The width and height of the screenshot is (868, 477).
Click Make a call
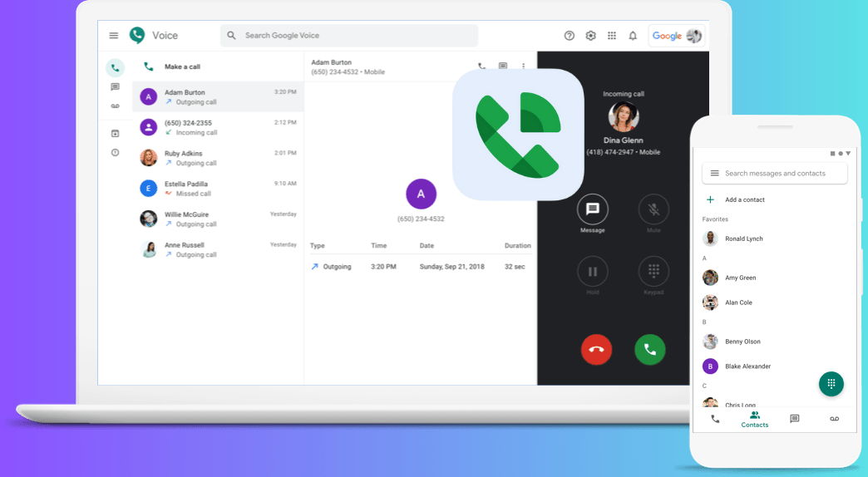181,66
